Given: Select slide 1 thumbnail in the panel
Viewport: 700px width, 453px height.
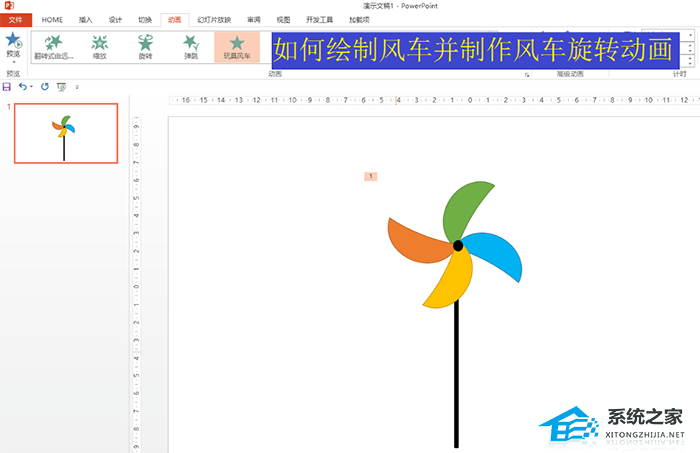Looking at the screenshot, I should 65,133.
